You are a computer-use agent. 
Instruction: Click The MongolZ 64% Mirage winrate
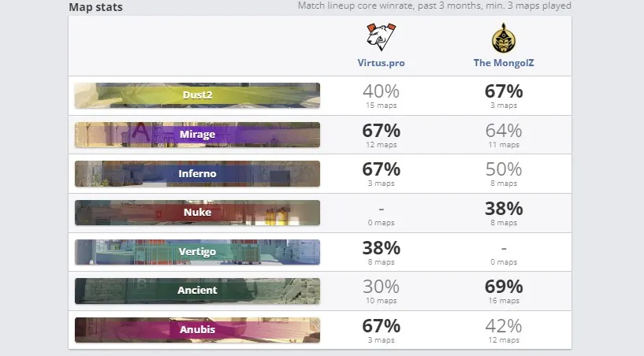(504, 131)
